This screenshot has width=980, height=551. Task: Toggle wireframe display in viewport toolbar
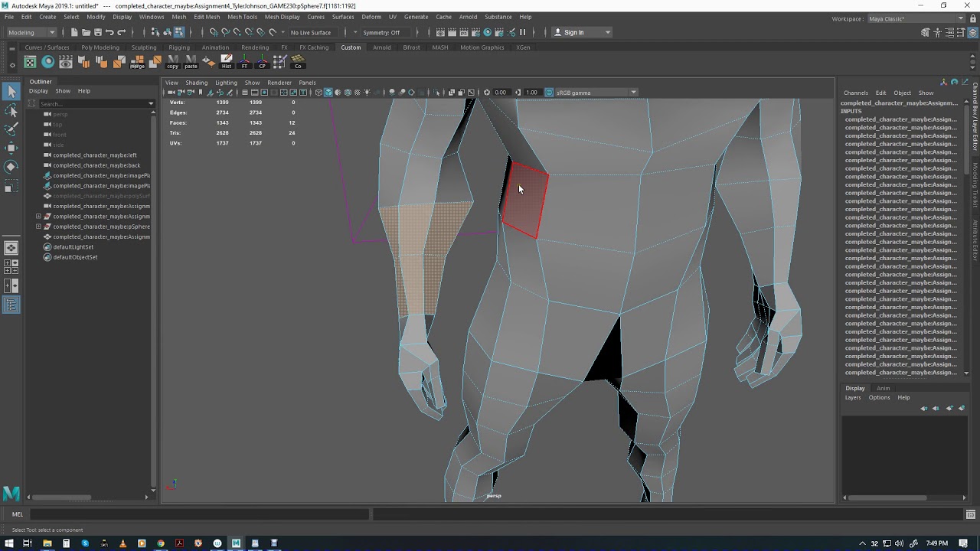coord(318,93)
